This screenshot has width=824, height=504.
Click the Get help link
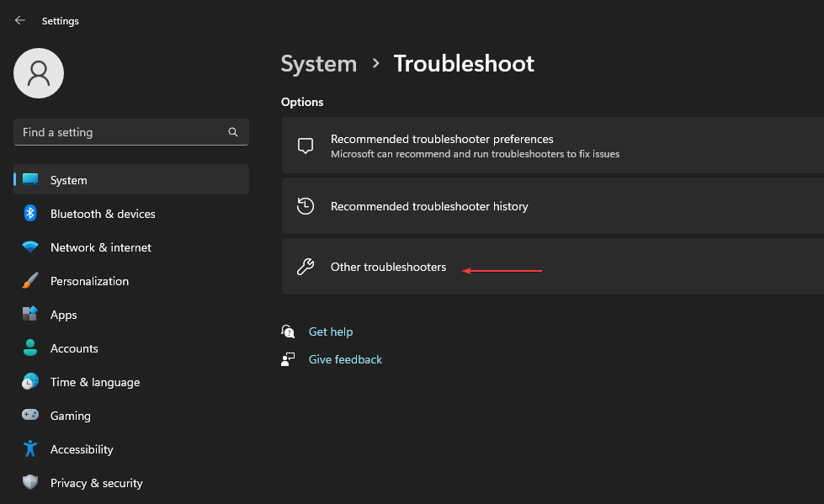[x=331, y=332]
